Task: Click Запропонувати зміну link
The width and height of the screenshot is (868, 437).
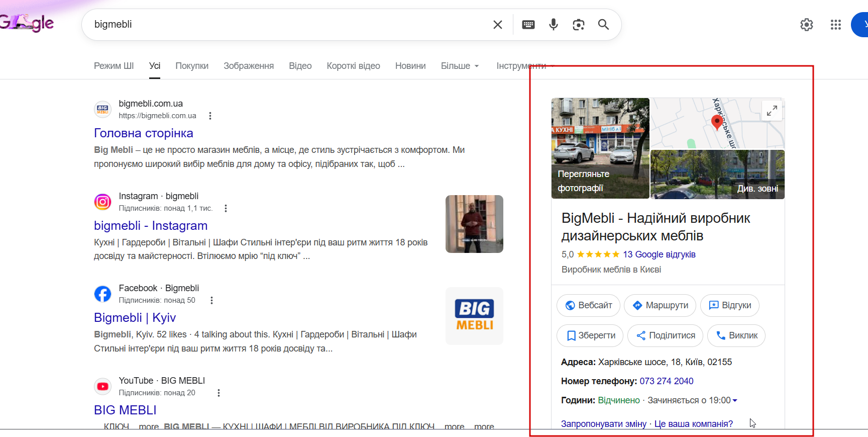Action: [x=604, y=424]
